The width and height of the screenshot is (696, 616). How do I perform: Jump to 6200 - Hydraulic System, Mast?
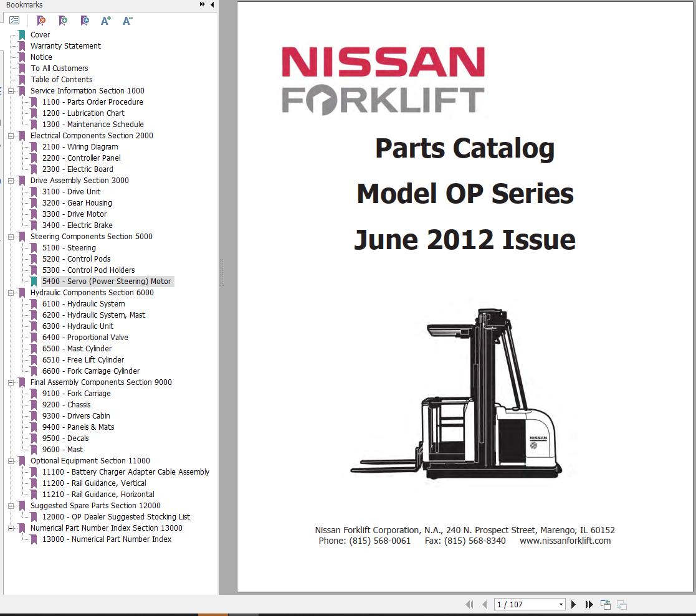(x=93, y=315)
